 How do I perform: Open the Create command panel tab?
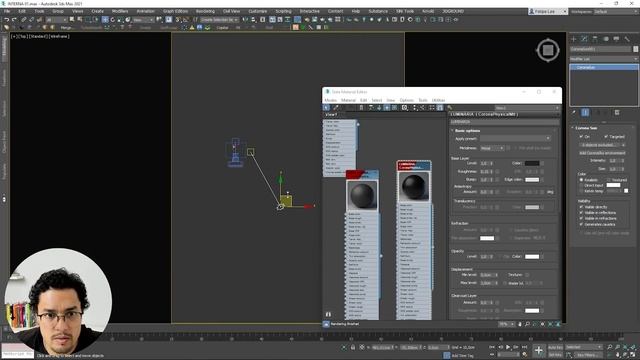click(573, 39)
